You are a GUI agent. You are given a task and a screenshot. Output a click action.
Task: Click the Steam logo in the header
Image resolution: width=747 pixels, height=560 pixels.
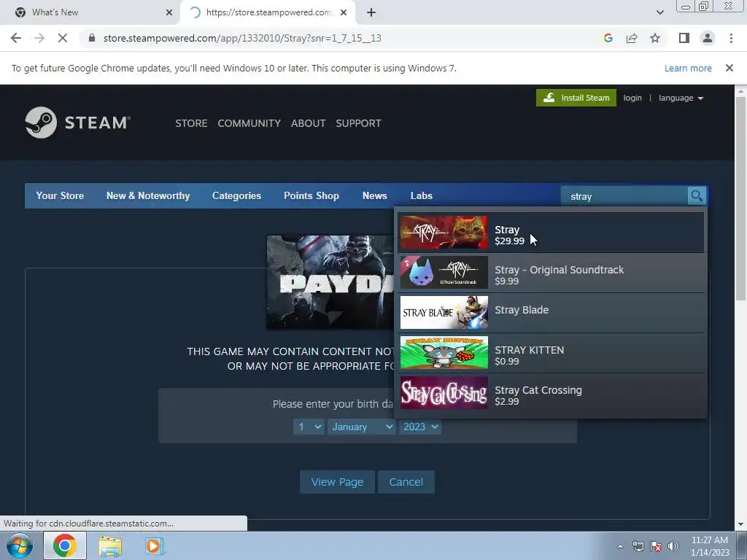[x=77, y=122]
